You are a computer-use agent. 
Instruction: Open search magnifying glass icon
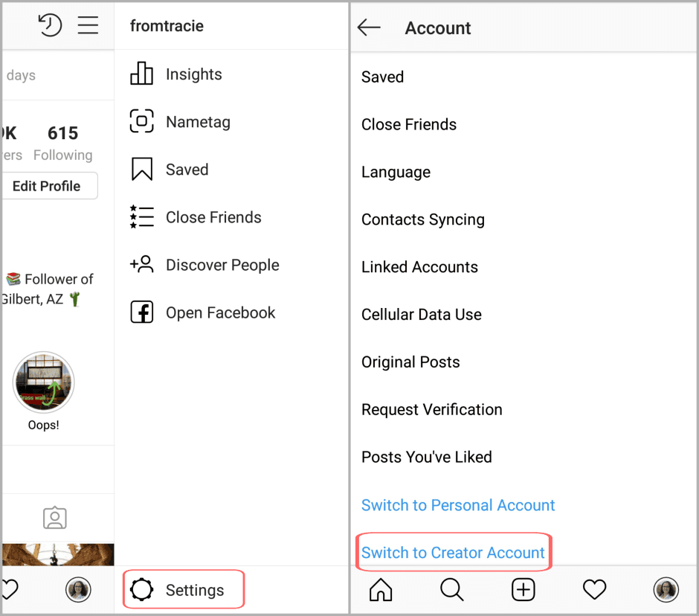click(452, 589)
